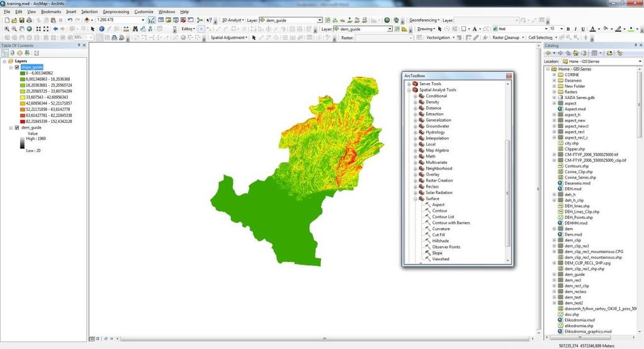Open the font size dropdown
644x349 pixels.
(x=562, y=29)
